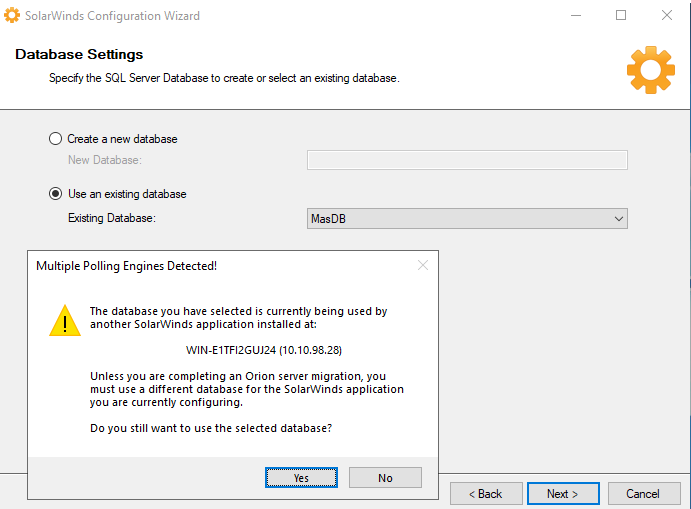This screenshot has height=509, width=691.
Task: Click the New Database: label
Action: click(105, 160)
